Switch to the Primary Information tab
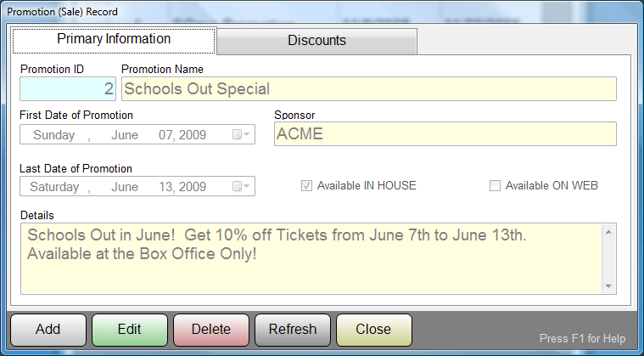Viewport: 644px width, 356px height. 114,40
